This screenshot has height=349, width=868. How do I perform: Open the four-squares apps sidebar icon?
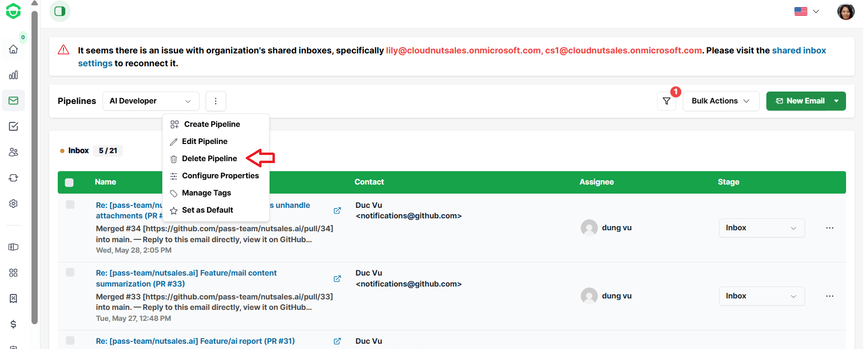pyautogui.click(x=13, y=273)
